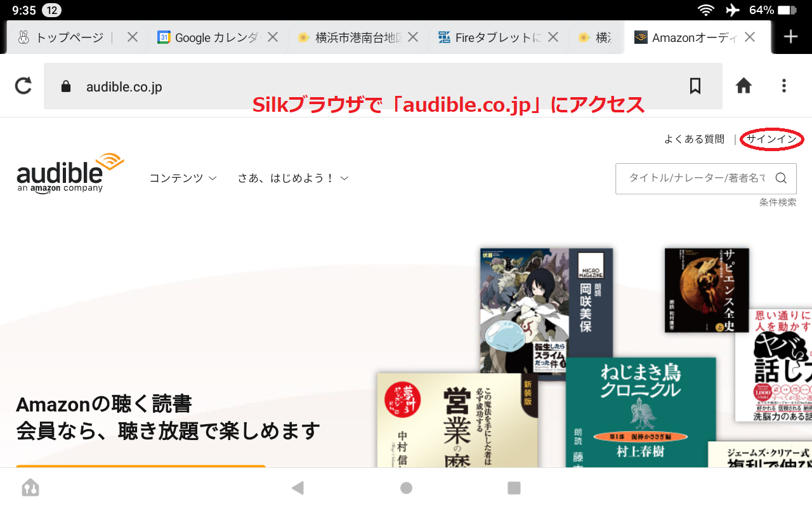Screen dimensions: 812x508
Task: Click the Audible logo
Action: [70, 172]
